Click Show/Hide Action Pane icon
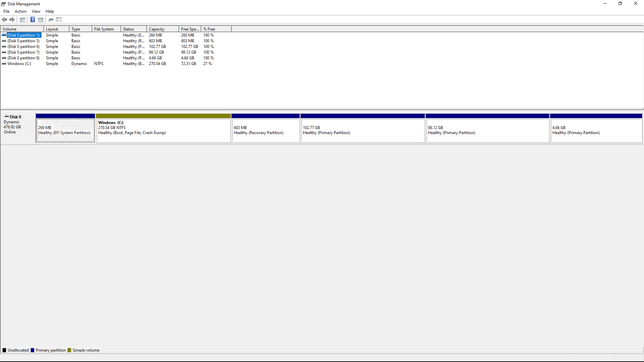Screen dimensions: 644x362 coord(41,19)
